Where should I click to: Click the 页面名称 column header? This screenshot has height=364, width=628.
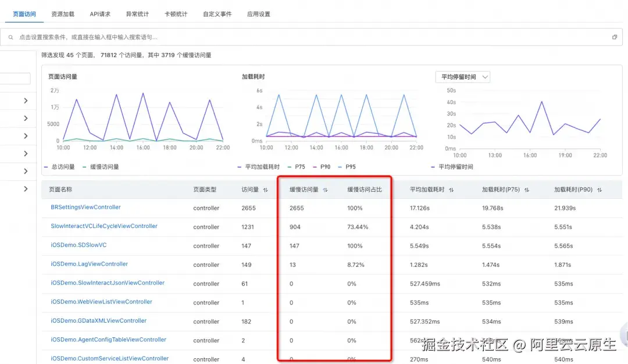pos(60,190)
